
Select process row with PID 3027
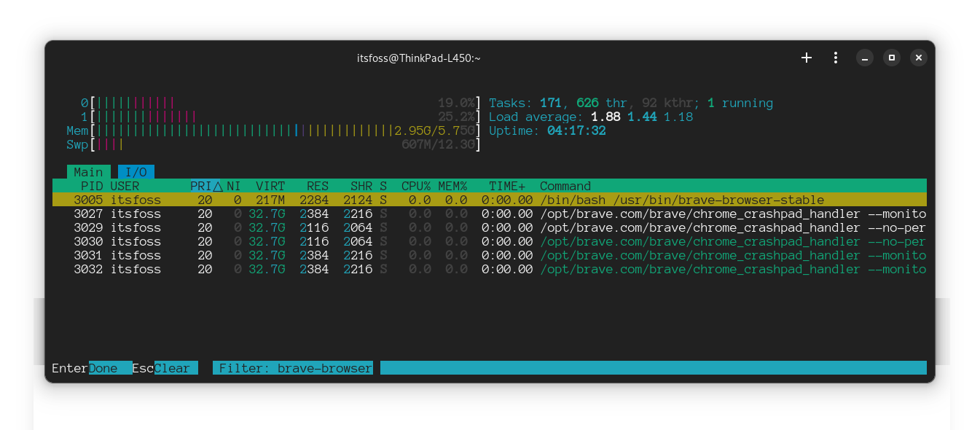coord(437,214)
